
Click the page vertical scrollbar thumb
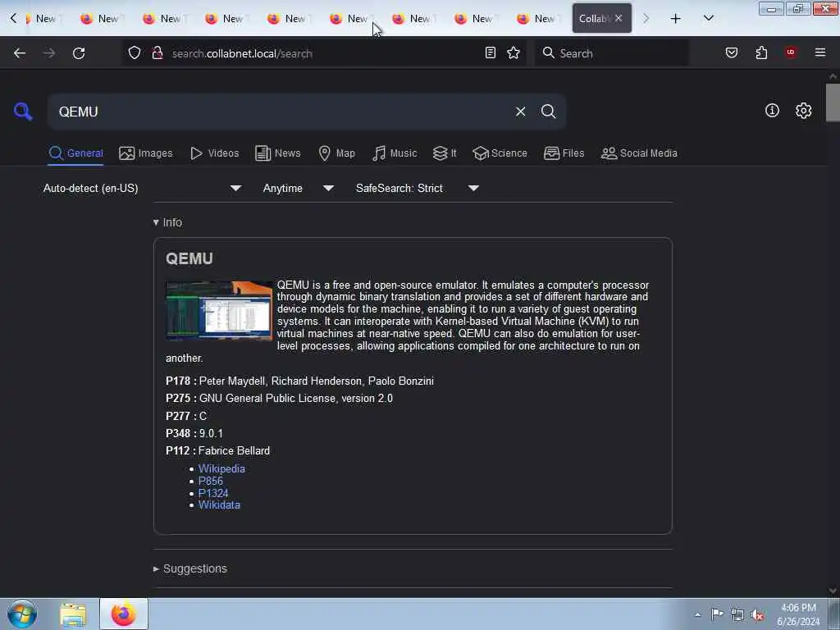tap(833, 103)
